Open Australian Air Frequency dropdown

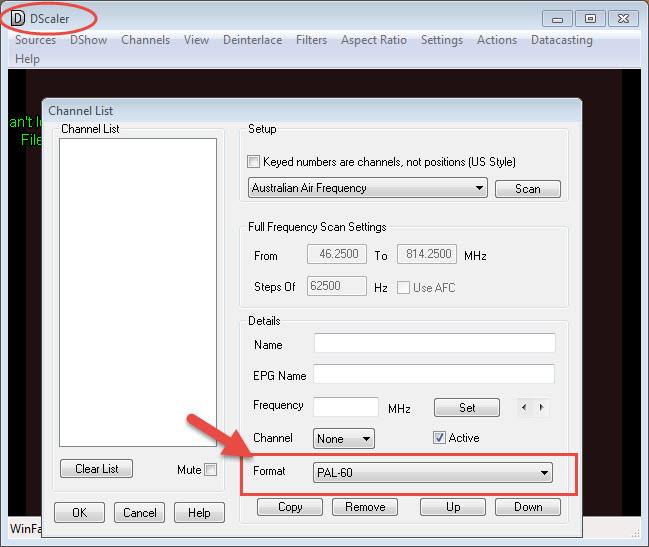click(368, 188)
